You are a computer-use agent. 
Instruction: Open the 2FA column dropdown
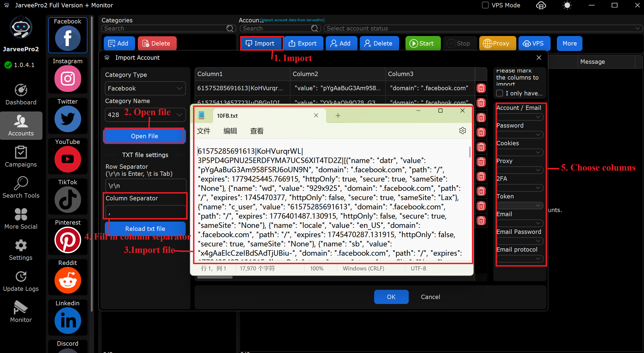[x=520, y=188]
